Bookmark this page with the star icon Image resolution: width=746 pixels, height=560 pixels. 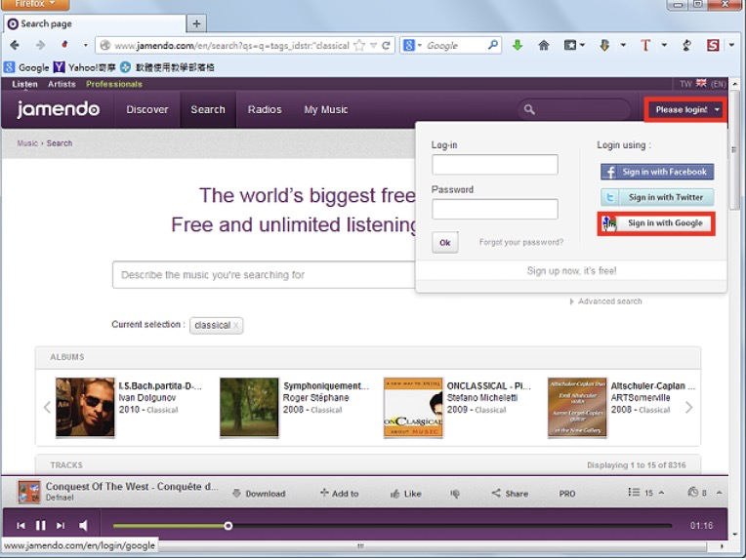tap(359, 46)
